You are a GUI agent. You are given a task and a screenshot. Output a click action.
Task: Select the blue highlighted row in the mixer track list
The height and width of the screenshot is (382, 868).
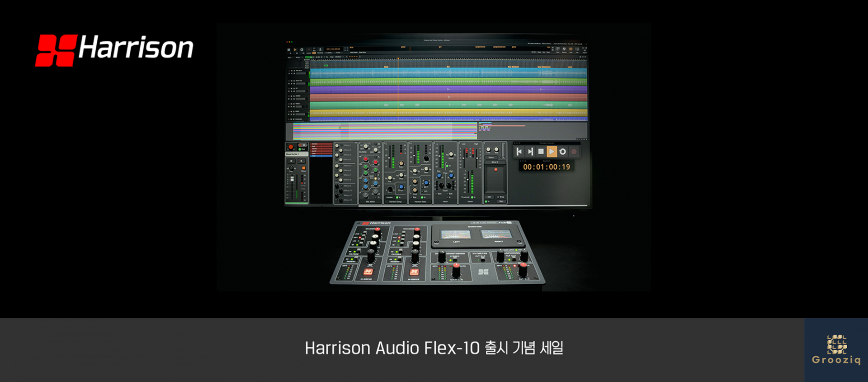click(x=321, y=156)
